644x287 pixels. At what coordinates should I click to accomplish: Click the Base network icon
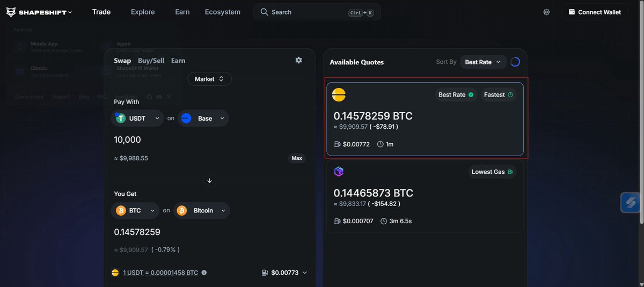tap(186, 118)
